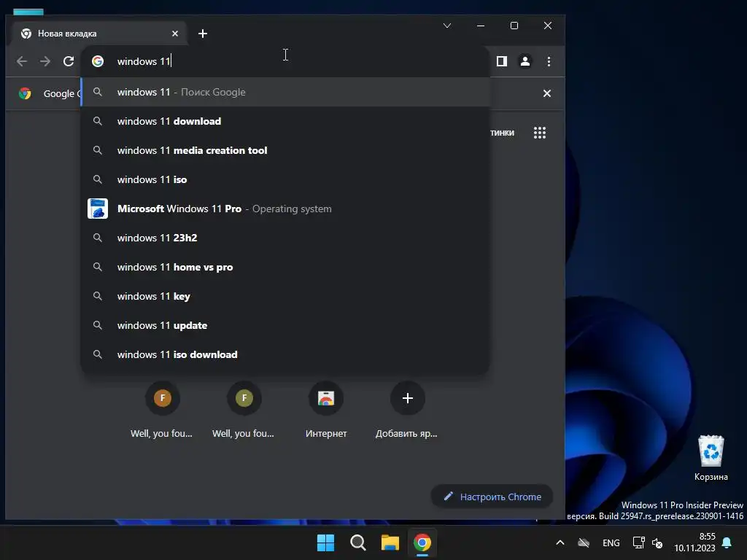Screen dimensions: 747x560
Task: Open the tab search chevron
Action: pos(447,26)
